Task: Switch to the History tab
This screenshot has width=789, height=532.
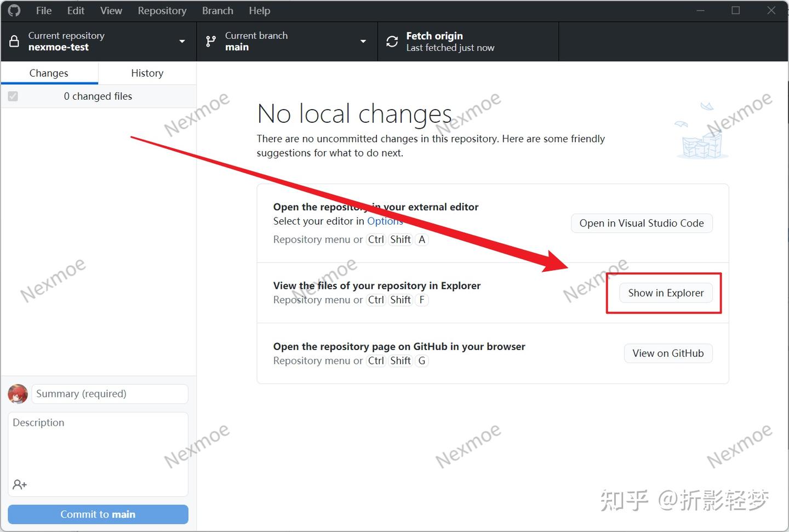Action: tap(147, 73)
